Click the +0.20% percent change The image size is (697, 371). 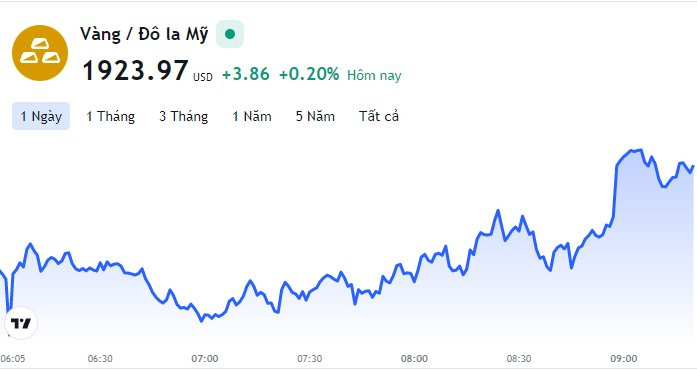pos(309,74)
